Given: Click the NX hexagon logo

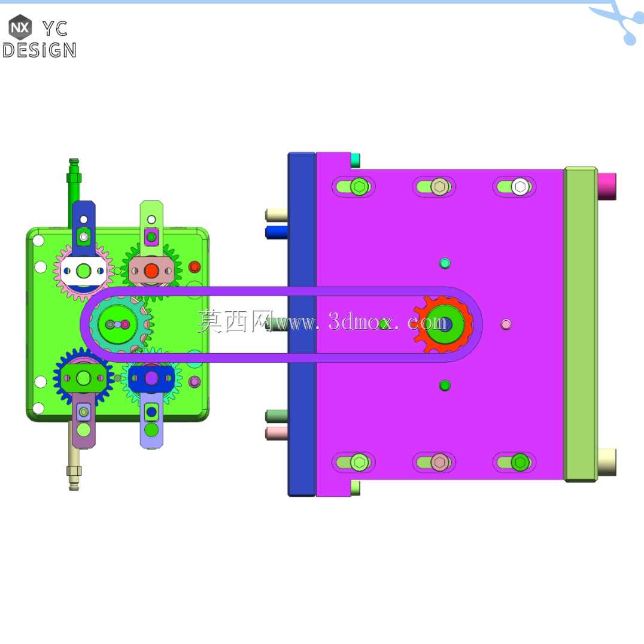Looking at the screenshot, I should (20, 28).
